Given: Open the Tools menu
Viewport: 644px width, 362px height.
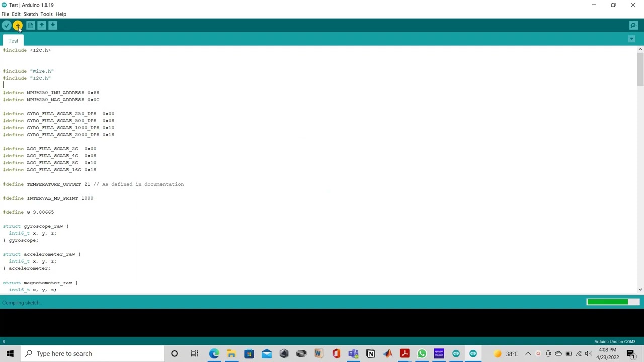Looking at the screenshot, I should pos(46,14).
